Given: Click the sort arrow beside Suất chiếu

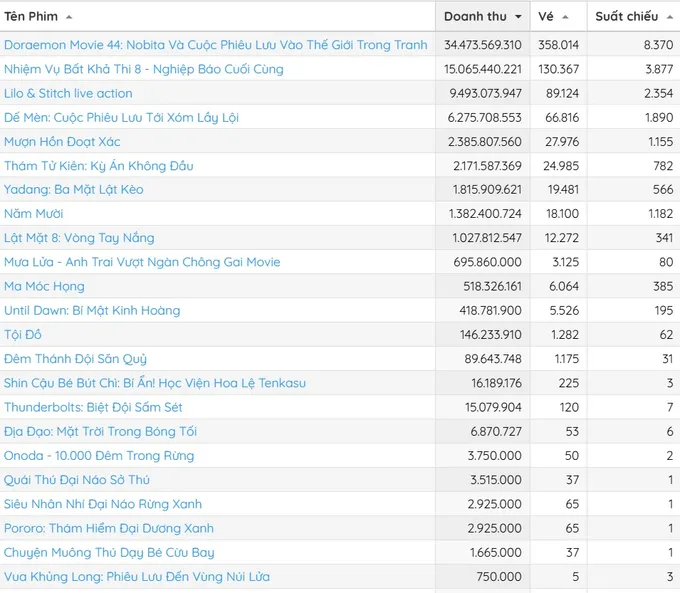Looking at the screenshot, I should point(670,17).
